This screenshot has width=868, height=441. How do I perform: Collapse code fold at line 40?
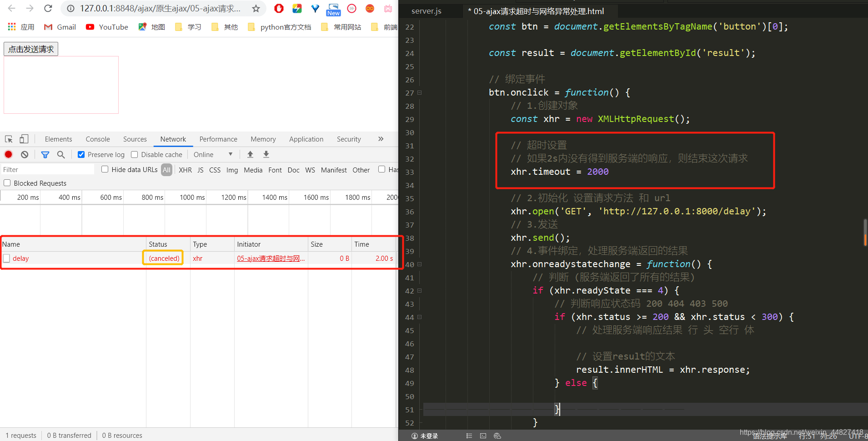[420, 264]
